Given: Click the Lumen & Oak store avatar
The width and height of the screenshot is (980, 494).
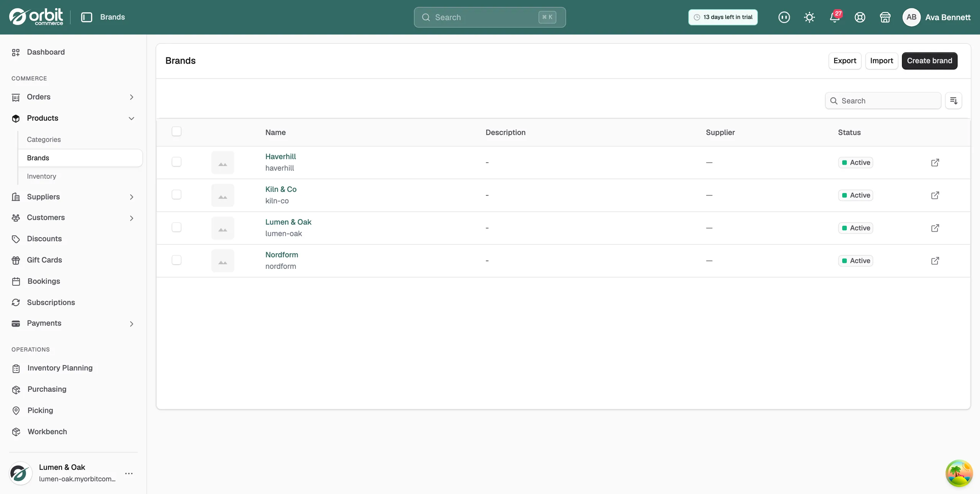Looking at the screenshot, I should 21,473.
